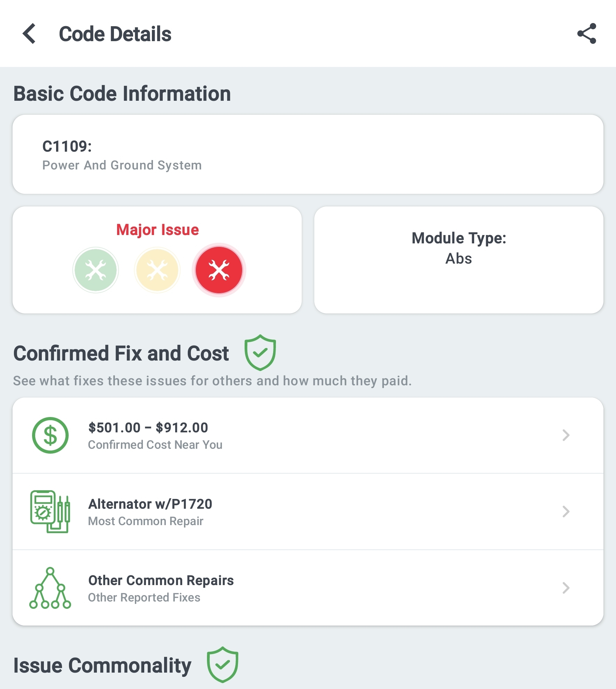Tap the multimeter diagnostic repair icon
This screenshot has width=616, height=689.
[50, 512]
